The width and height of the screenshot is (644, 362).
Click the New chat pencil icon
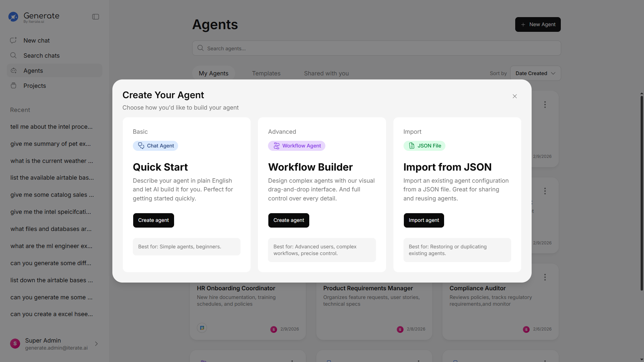tap(13, 41)
